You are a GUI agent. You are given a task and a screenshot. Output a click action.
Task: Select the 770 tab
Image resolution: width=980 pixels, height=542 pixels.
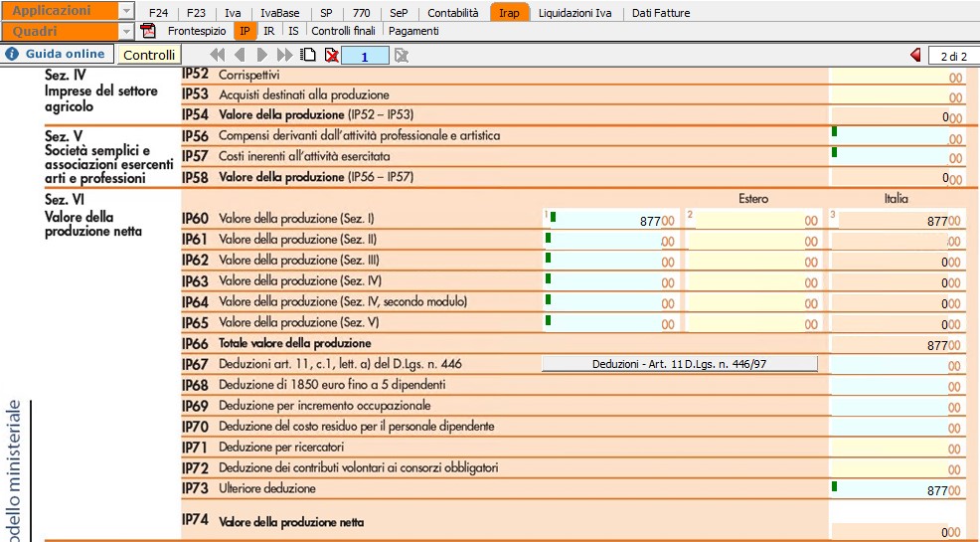[x=361, y=13]
